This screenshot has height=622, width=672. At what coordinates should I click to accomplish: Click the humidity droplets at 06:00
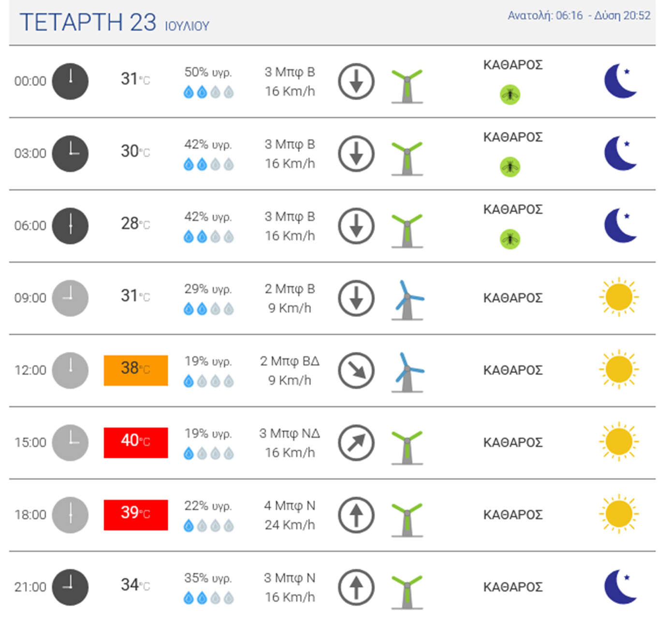pyautogui.click(x=208, y=237)
